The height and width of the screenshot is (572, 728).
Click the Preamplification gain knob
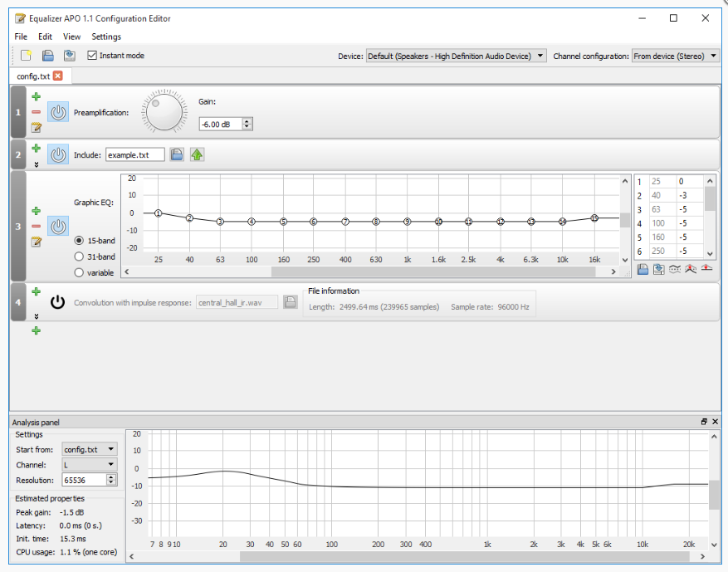coord(164,110)
